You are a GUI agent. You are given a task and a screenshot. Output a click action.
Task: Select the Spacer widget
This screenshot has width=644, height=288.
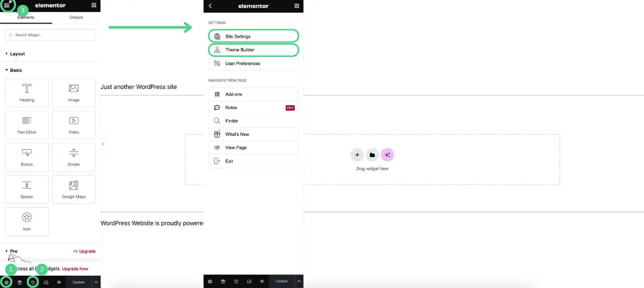[27, 190]
